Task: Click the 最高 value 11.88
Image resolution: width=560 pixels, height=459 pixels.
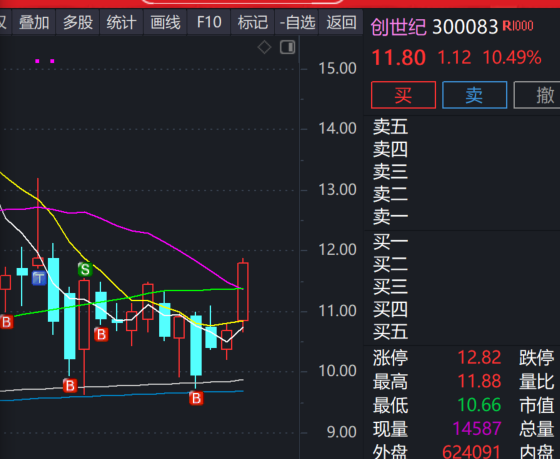Action: click(479, 381)
